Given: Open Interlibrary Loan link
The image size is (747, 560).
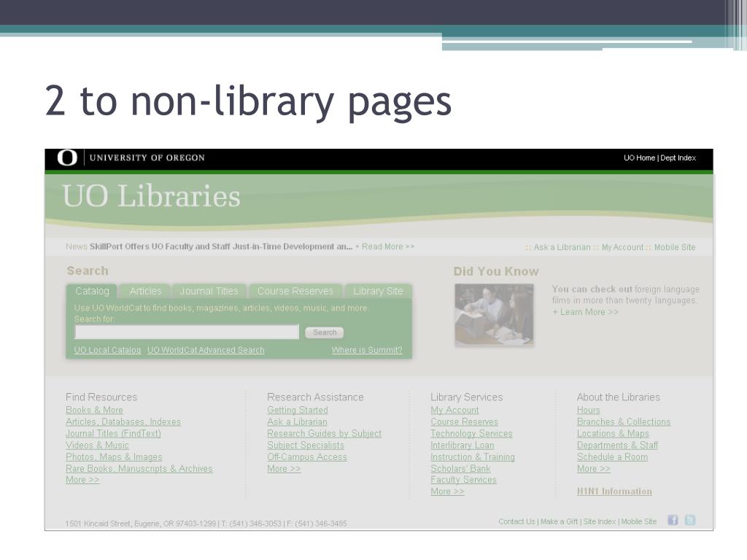Looking at the screenshot, I should [x=462, y=446].
